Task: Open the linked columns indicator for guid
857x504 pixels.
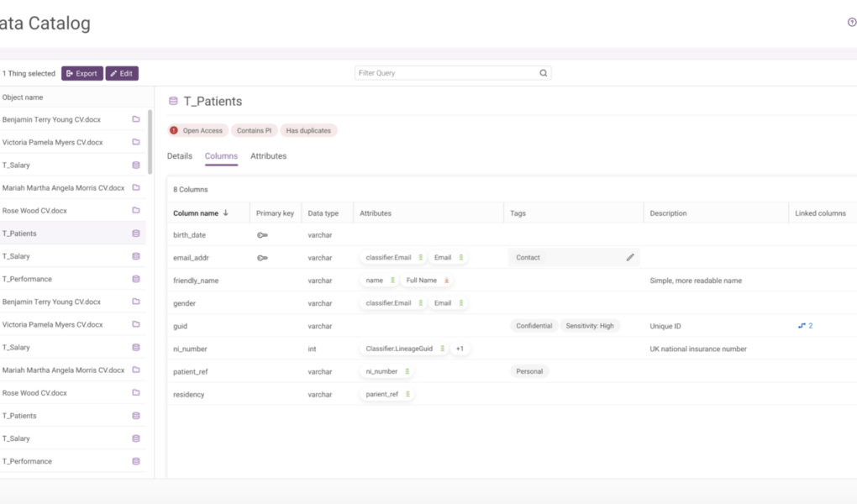Action: click(805, 326)
